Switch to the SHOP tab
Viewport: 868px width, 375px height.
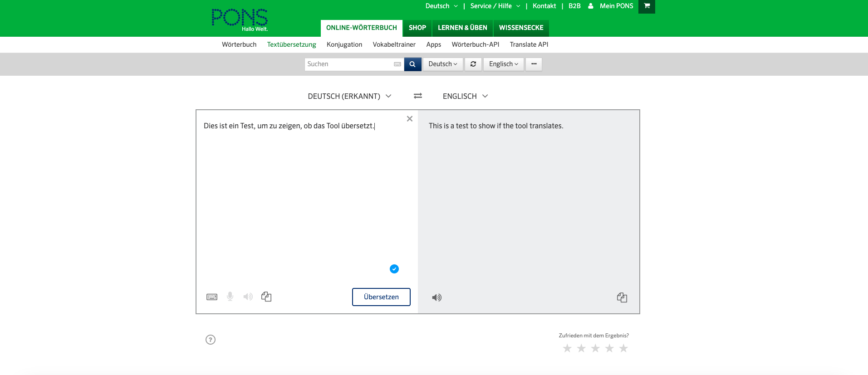(x=417, y=28)
